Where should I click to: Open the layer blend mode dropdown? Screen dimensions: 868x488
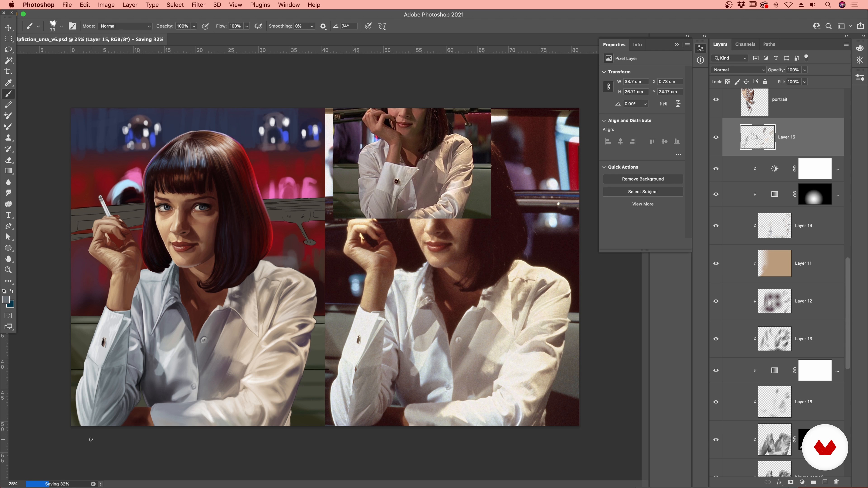click(x=739, y=70)
